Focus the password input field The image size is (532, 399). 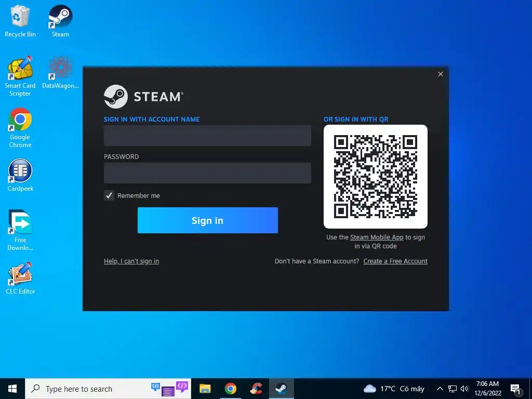tap(207, 173)
